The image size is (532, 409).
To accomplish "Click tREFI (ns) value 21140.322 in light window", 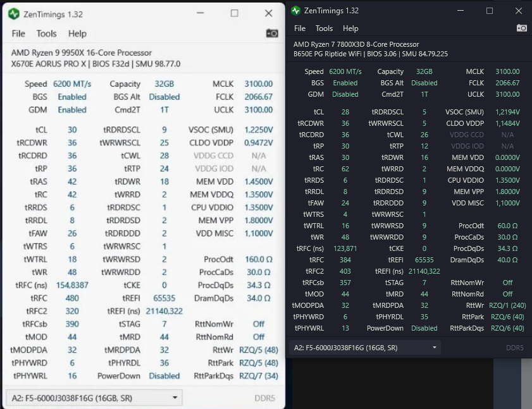I will point(164,311).
